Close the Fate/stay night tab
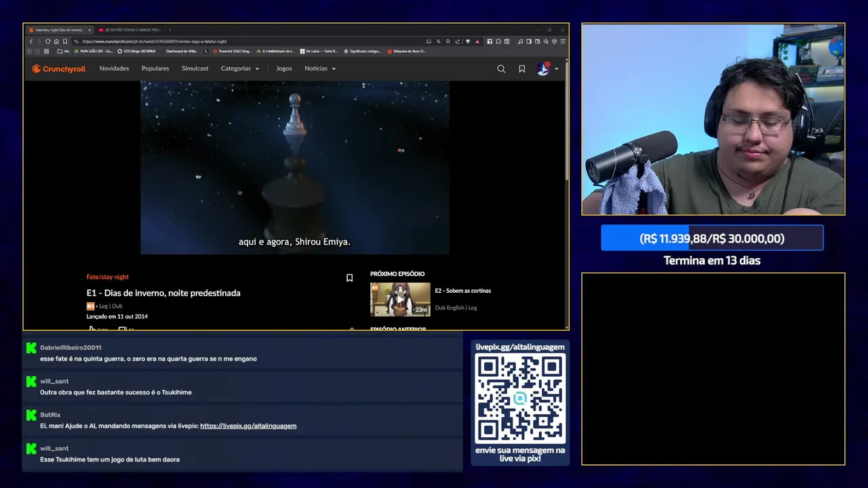868x488 pixels. (x=90, y=30)
